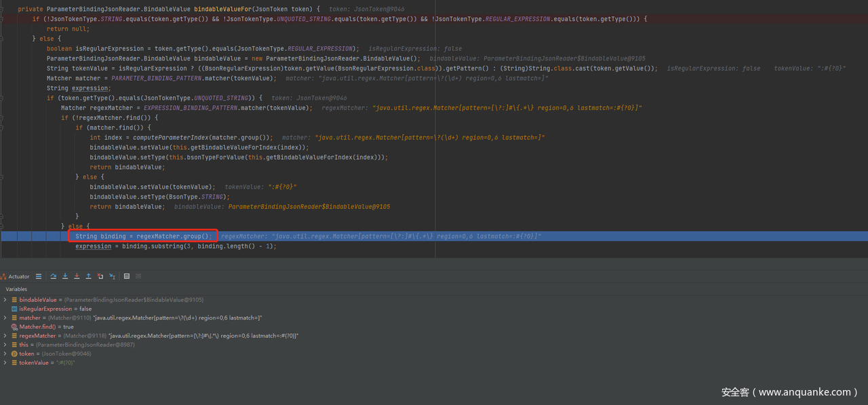The image size is (868, 405).
Task: Select the isRegularExpression variable row
Action: click(45, 309)
